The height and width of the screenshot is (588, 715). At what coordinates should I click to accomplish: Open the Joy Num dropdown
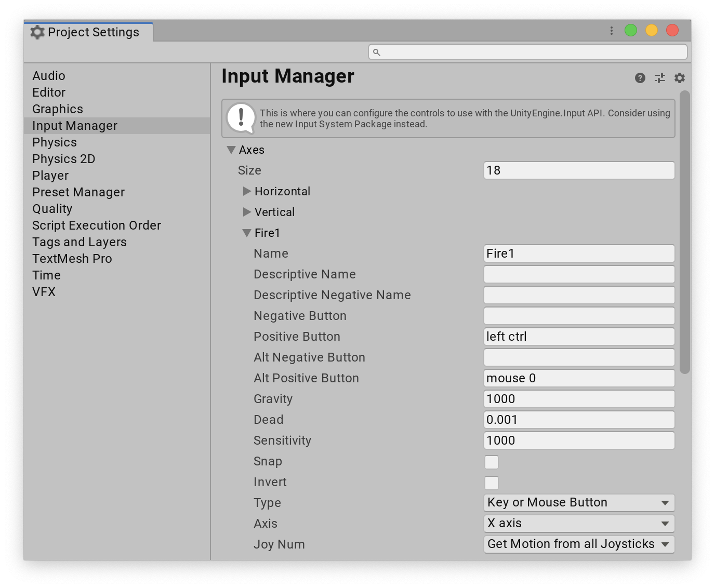pyautogui.click(x=578, y=544)
